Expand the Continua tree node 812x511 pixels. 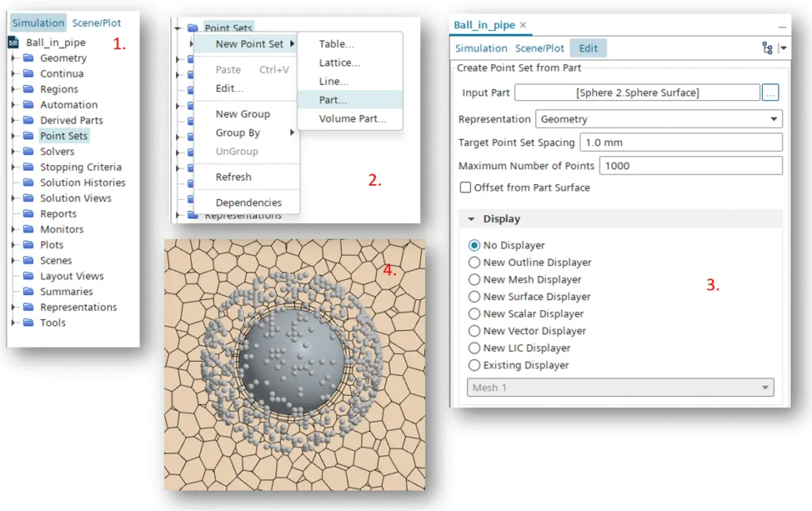pyautogui.click(x=13, y=74)
